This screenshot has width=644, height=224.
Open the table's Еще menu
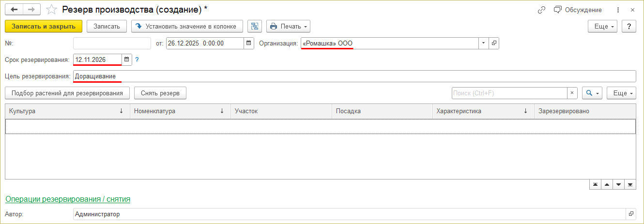pos(621,93)
